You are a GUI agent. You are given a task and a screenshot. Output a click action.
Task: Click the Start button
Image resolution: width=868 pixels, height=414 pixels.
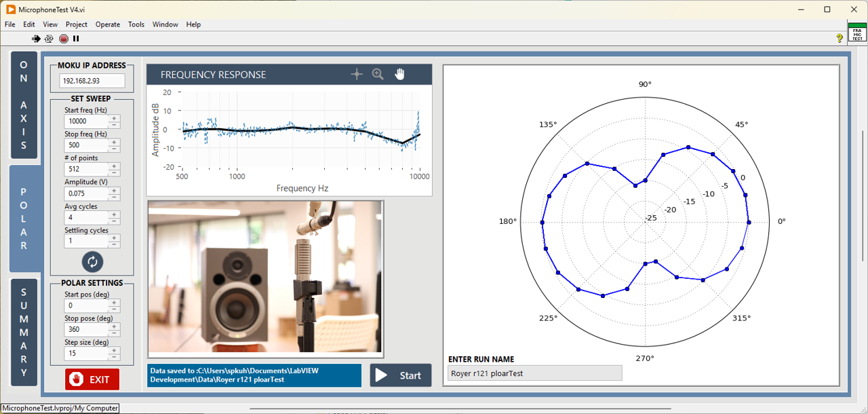400,375
